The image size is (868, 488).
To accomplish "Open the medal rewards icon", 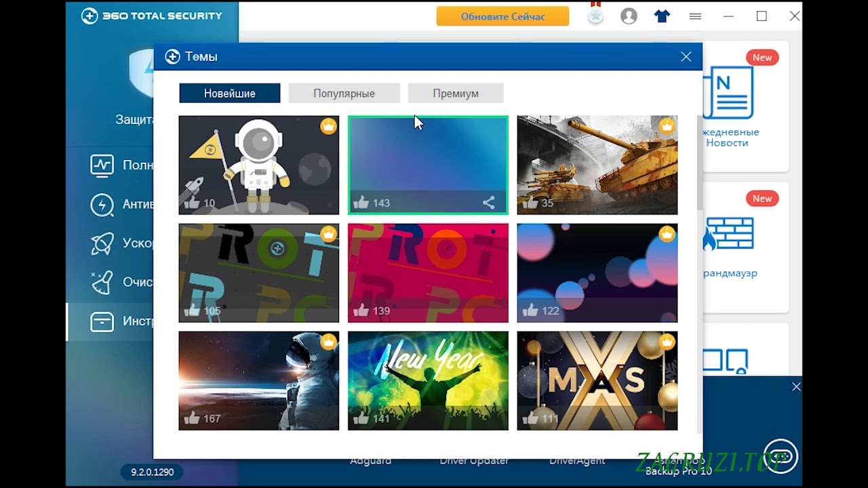I will click(x=595, y=16).
